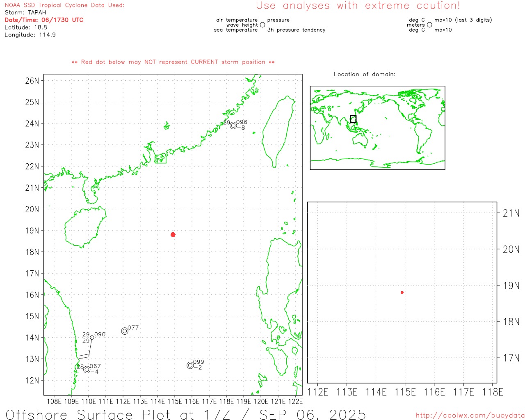This screenshot has height=420, width=525.
Task: Click the world location overview map
Action: pos(377,128)
